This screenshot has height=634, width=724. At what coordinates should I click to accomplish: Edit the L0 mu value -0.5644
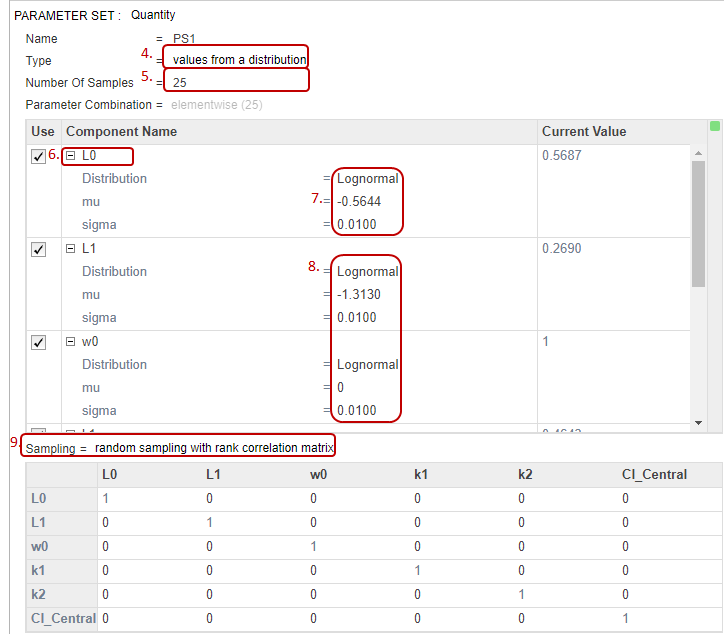tap(359, 201)
